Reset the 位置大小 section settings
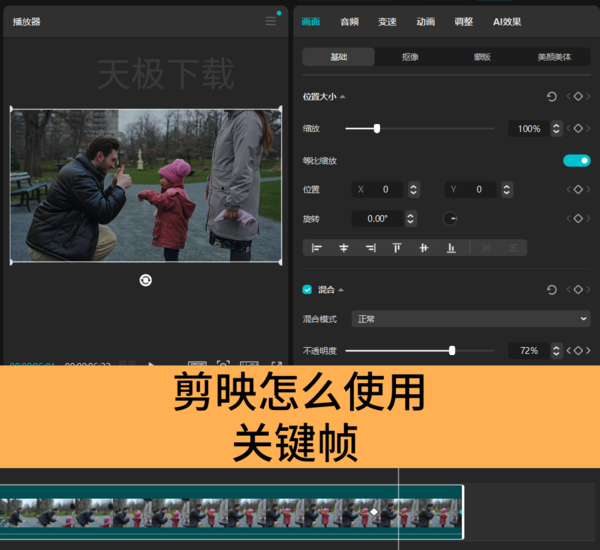The width and height of the screenshot is (600, 550). [551, 96]
